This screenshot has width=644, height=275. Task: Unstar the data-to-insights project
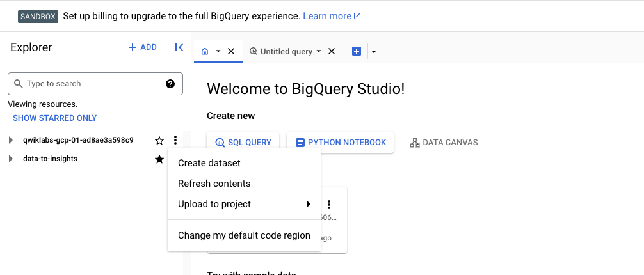(159, 159)
